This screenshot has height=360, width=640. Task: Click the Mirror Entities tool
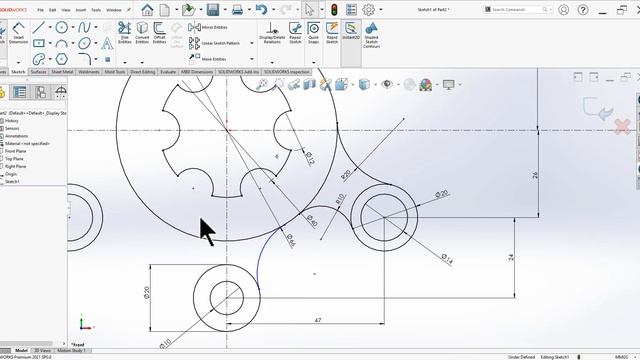(x=208, y=27)
